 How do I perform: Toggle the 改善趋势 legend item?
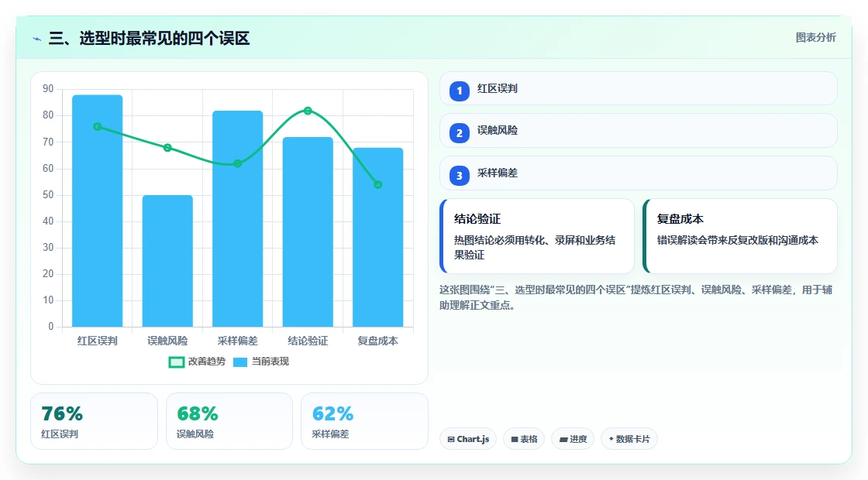(197, 362)
